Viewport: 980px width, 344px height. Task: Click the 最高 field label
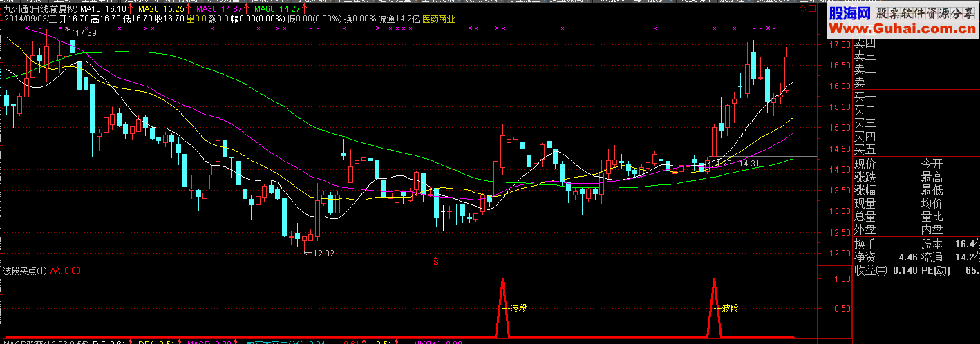[x=932, y=178]
